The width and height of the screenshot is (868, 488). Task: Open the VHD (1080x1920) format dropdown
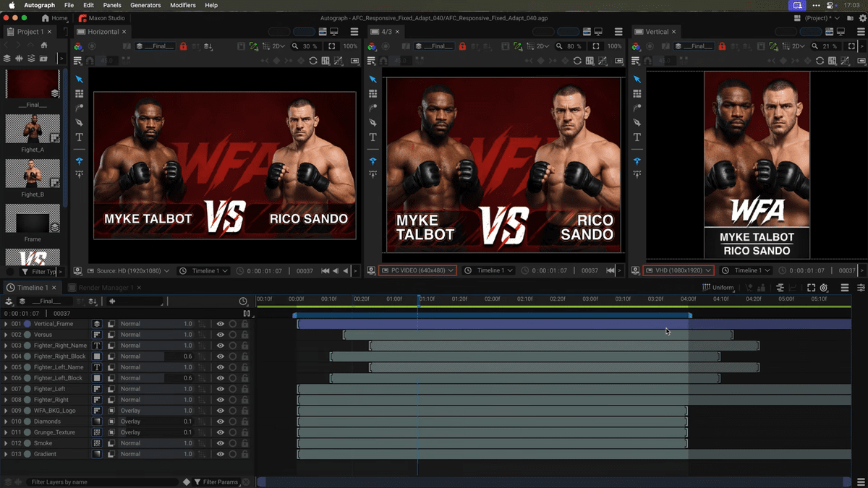678,270
